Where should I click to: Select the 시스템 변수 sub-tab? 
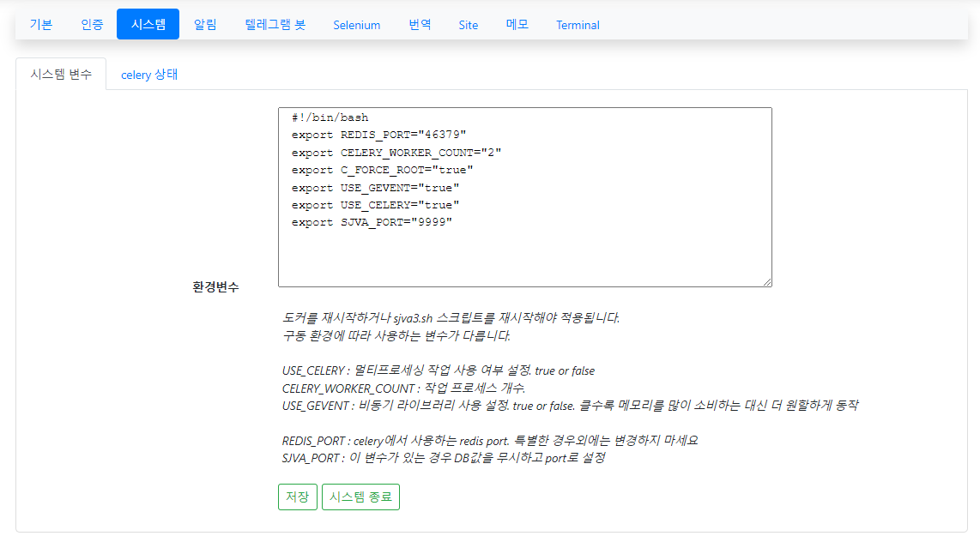[x=61, y=75]
